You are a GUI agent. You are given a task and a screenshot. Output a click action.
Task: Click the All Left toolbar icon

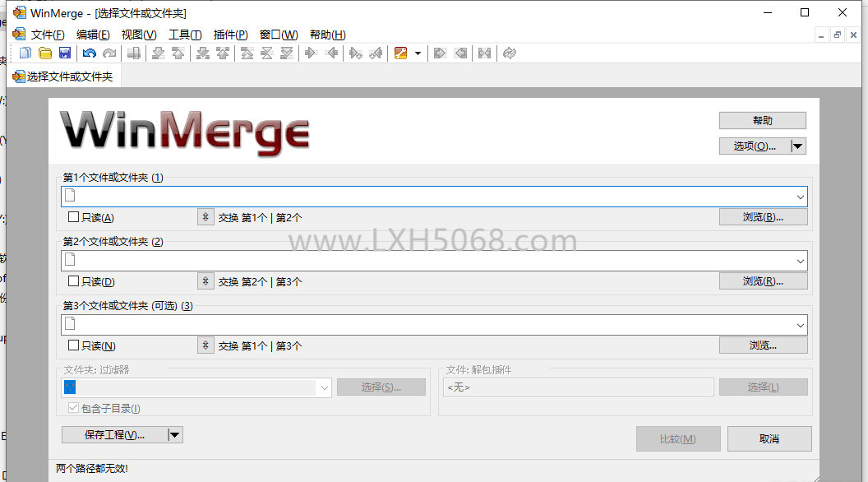(460, 53)
